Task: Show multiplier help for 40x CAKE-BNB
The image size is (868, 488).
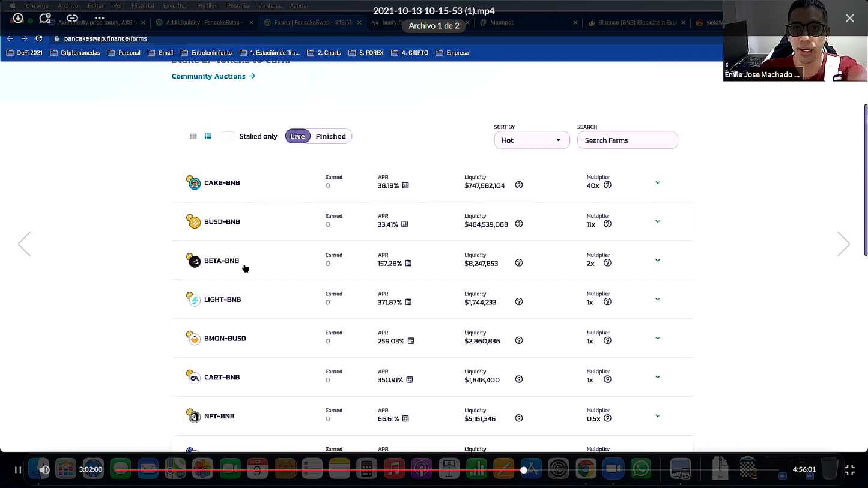Action: (x=607, y=185)
